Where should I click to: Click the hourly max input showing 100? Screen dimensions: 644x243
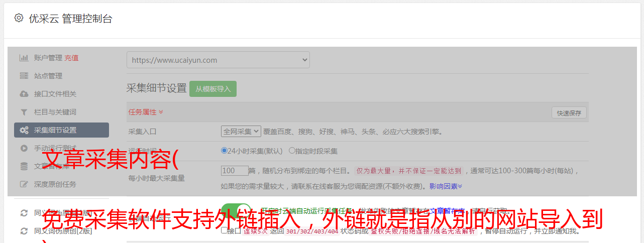pos(235,171)
